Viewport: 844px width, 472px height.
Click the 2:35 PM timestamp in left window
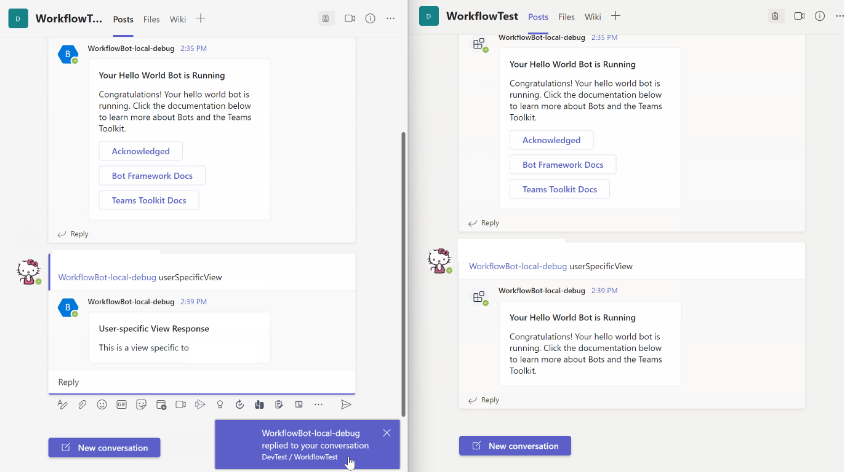pyautogui.click(x=194, y=48)
